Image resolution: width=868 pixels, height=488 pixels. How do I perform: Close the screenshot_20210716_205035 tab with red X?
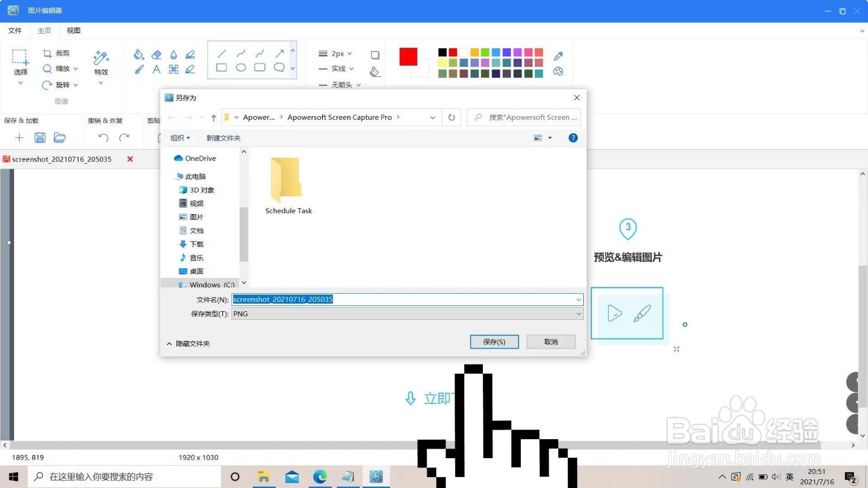click(x=130, y=159)
